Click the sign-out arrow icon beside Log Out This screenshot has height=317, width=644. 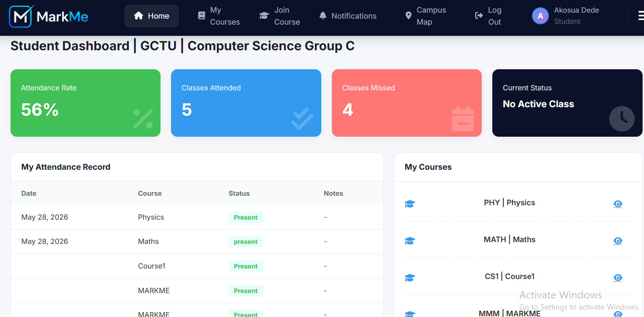coord(479,15)
